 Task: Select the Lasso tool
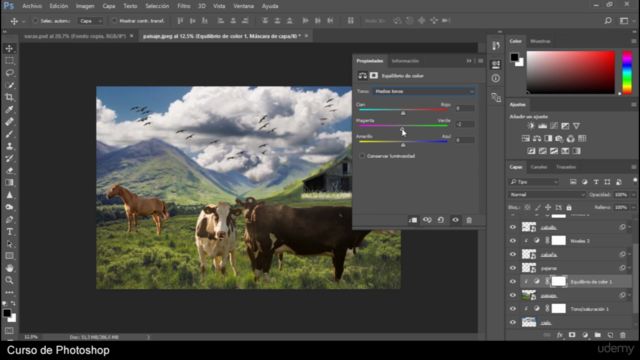(x=9, y=73)
